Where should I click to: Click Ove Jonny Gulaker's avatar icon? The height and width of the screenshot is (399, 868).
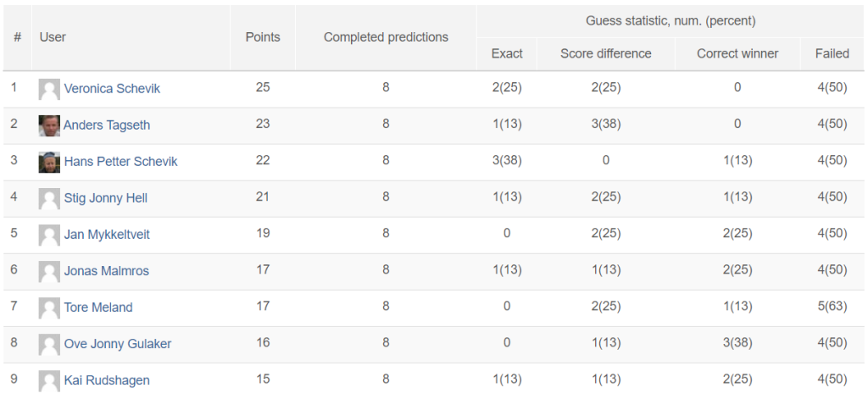49,345
